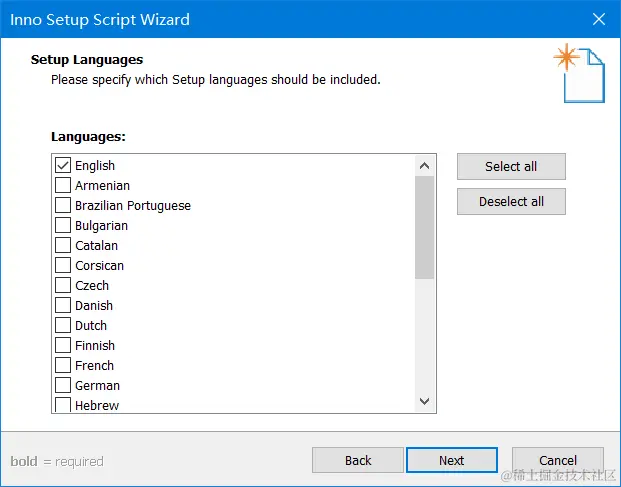Check the German language checkbox
621x487 pixels.
(63, 385)
